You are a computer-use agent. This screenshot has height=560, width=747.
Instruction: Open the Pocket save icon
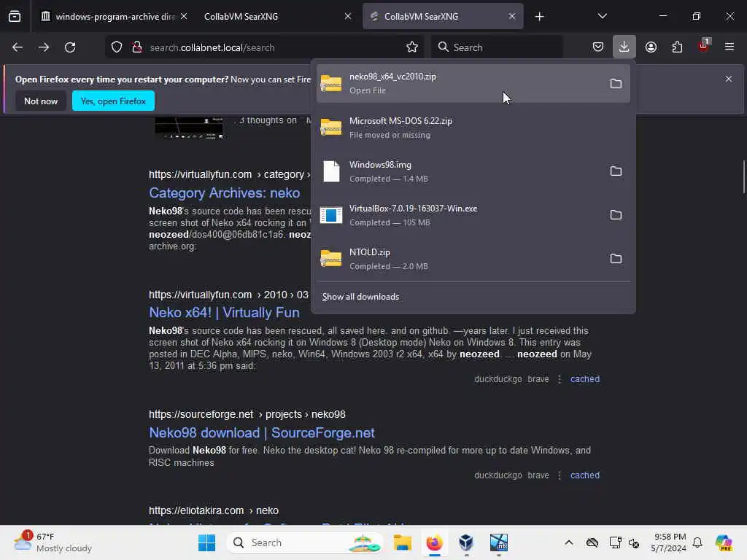[x=598, y=47]
